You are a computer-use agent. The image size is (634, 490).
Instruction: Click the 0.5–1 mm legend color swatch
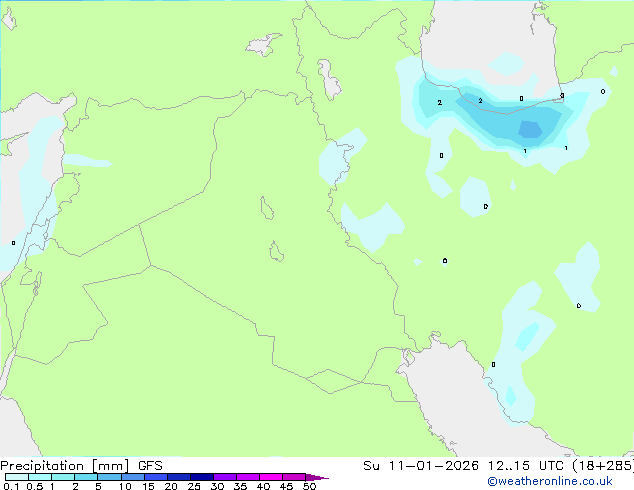40,477
